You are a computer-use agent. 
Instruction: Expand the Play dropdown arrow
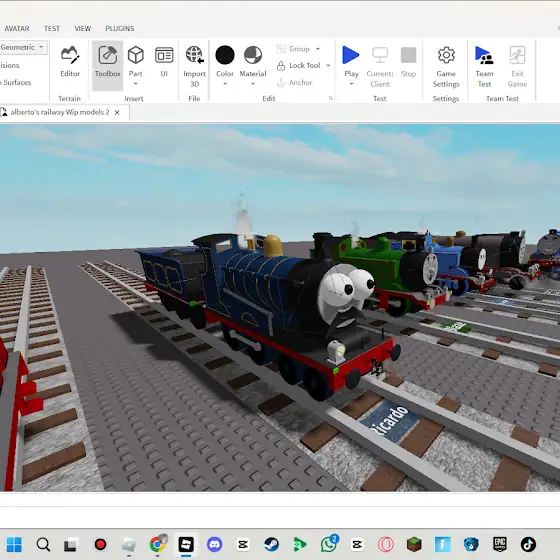pos(351,84)
